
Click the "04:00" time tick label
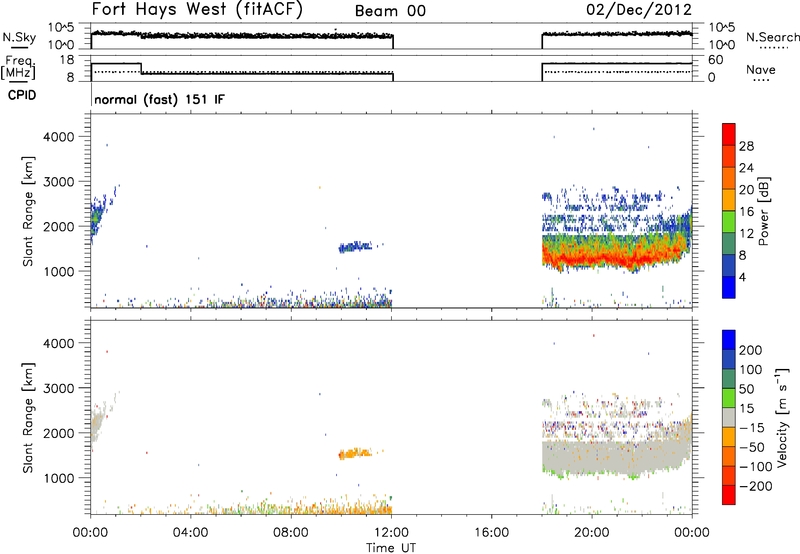(190, 533)
